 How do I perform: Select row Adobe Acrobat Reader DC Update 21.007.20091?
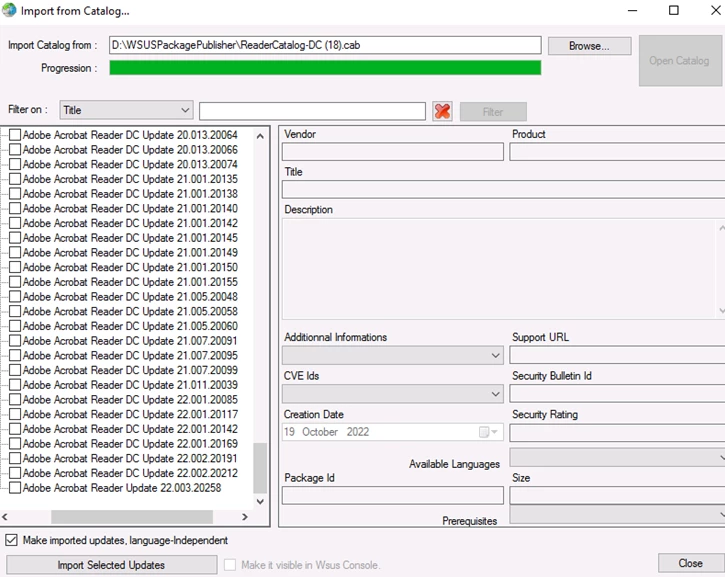pos(130,341)
